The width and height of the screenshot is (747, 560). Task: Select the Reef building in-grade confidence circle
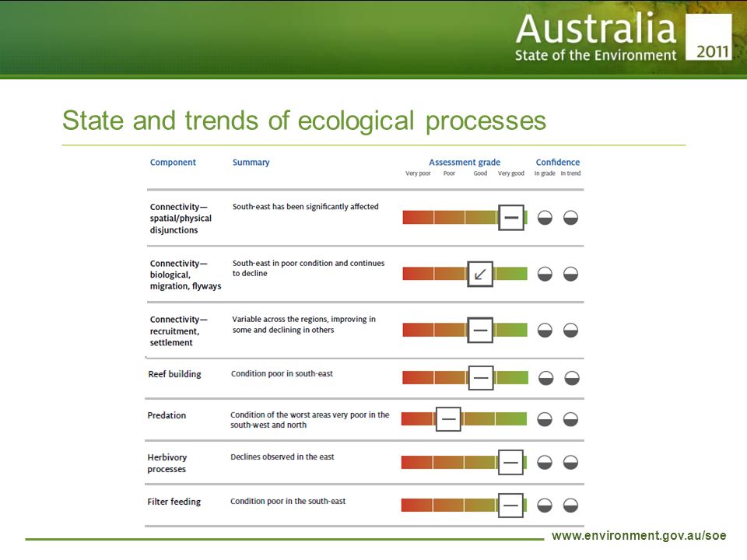click(x=546, y=378)
